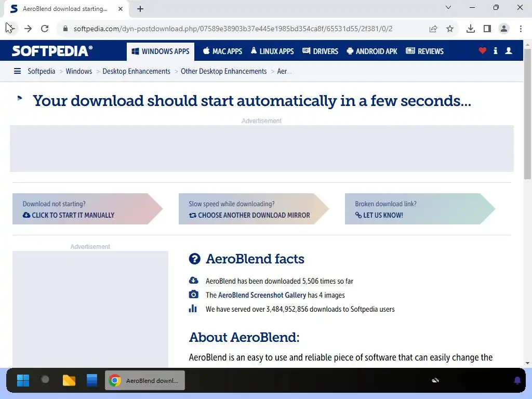Click the browser back arrow
This screenshot has width=532, height=399.
pos(11,29)
